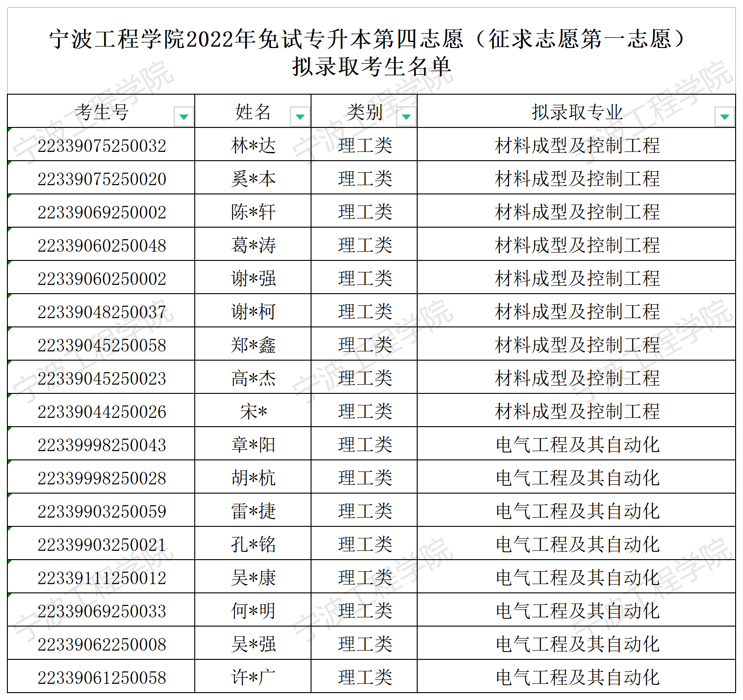
Task: Select cell 22339045250058
Action: pyautogui.click(x=101, y=344)
